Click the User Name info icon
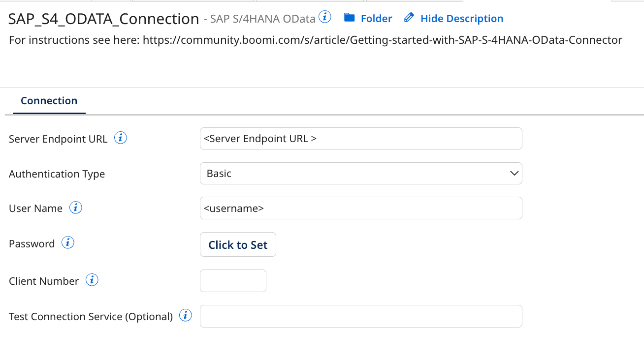The width and height of the screenshot is (644, 358). [x=76, y=207]
